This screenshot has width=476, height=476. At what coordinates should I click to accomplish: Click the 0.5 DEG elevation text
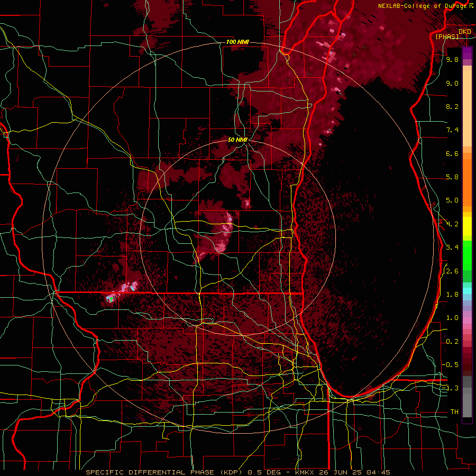tap(263, 472)
